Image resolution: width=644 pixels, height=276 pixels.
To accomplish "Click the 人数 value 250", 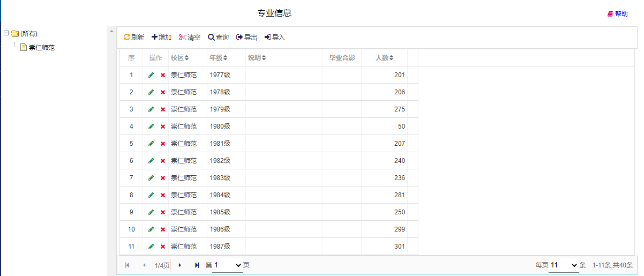I will point(399,212).
